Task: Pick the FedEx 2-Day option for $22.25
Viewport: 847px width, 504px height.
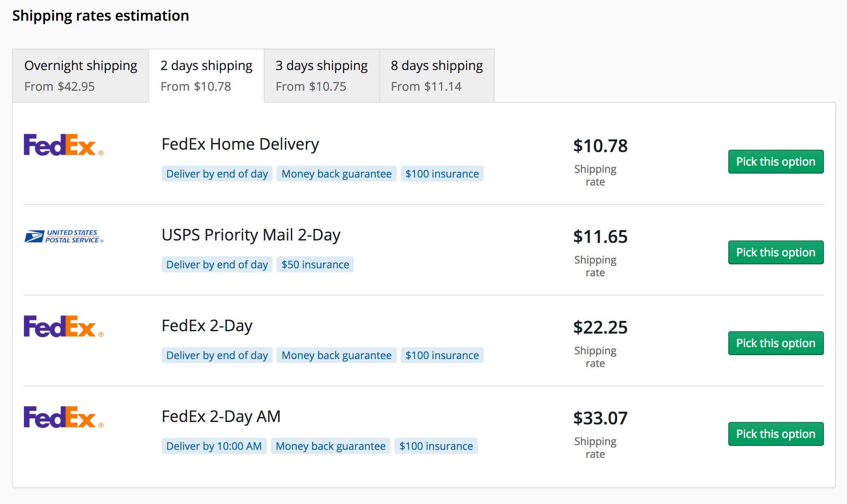Action: (x=776, y=343)
